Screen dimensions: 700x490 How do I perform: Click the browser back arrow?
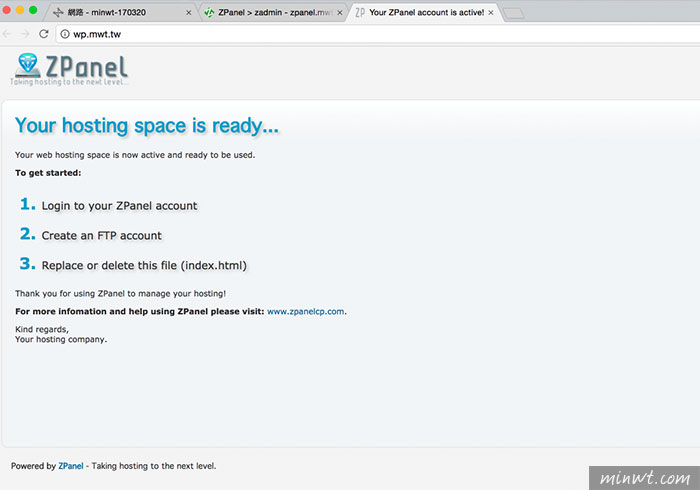coord(7,34)
